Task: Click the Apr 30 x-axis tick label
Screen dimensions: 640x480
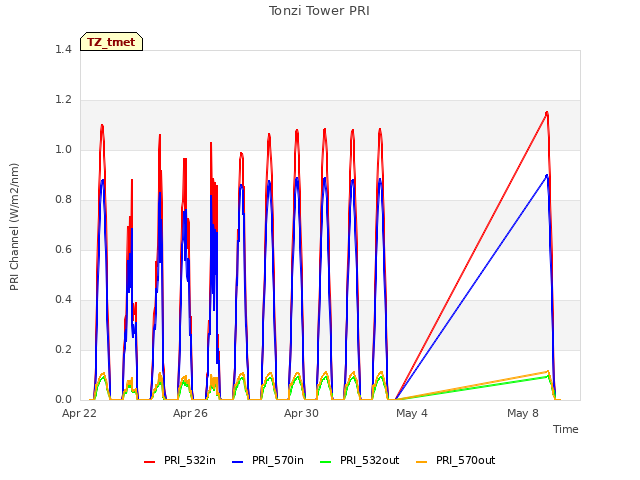Action: 301,413
